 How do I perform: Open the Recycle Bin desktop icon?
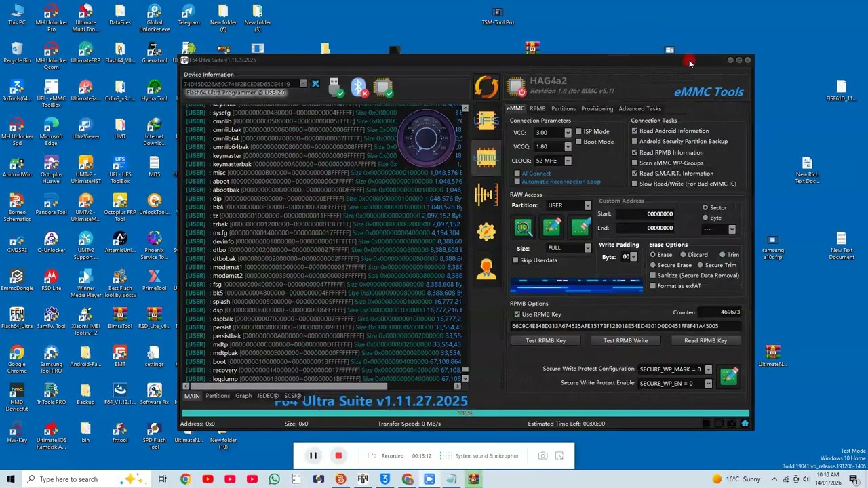tap(17, 52)
